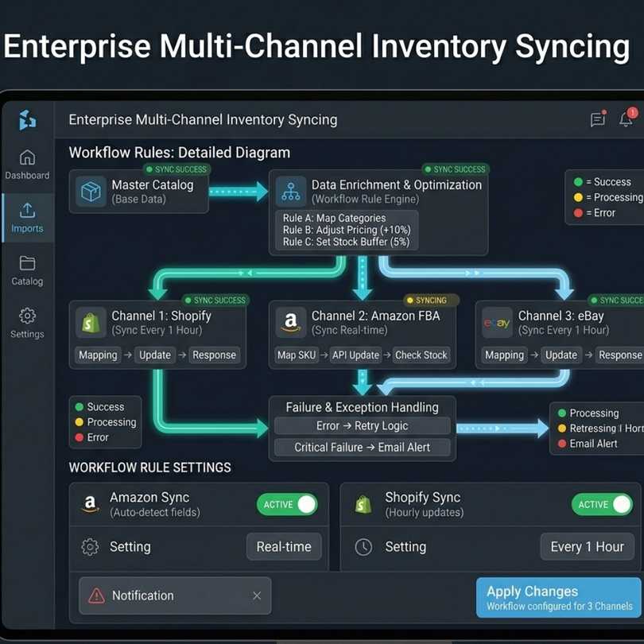Click the Master Catalog box icon
This screenshot has width=644, height=644.
click(x=90, y=192)
